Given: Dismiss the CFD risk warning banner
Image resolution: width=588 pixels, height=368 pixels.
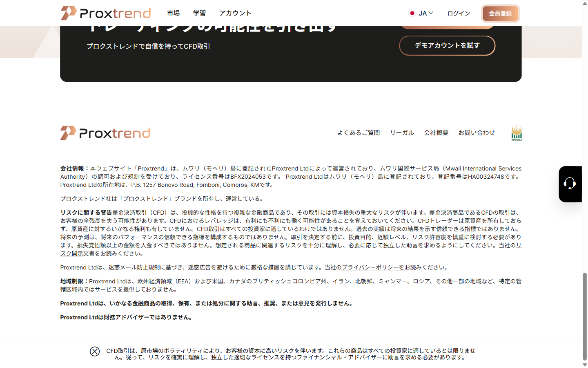Looking at the screenshot, I should tap(95, 352).
